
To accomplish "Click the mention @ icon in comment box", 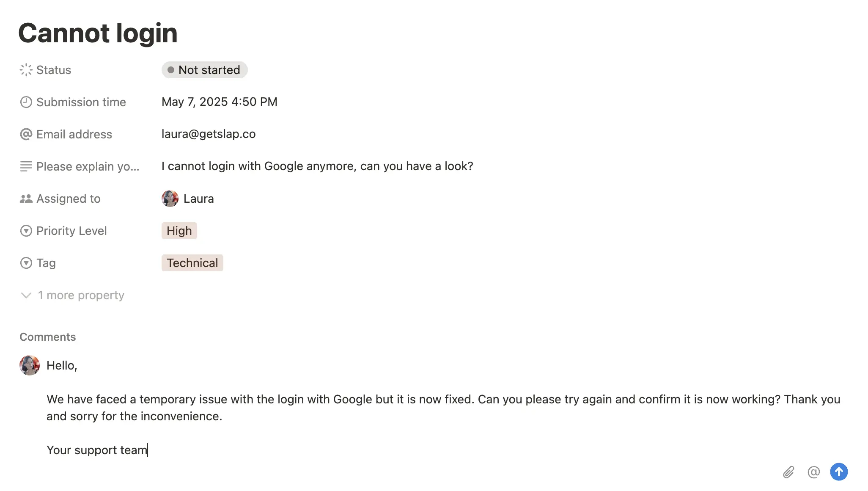I will (813, 472).
